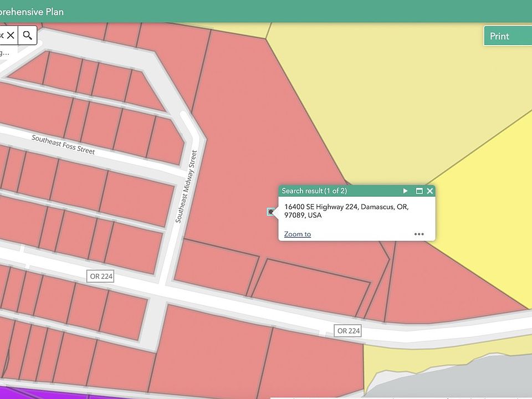Click the Southeast Foss Street label
The height and width of the screenshot is (399, 532).
click(63, 145)
